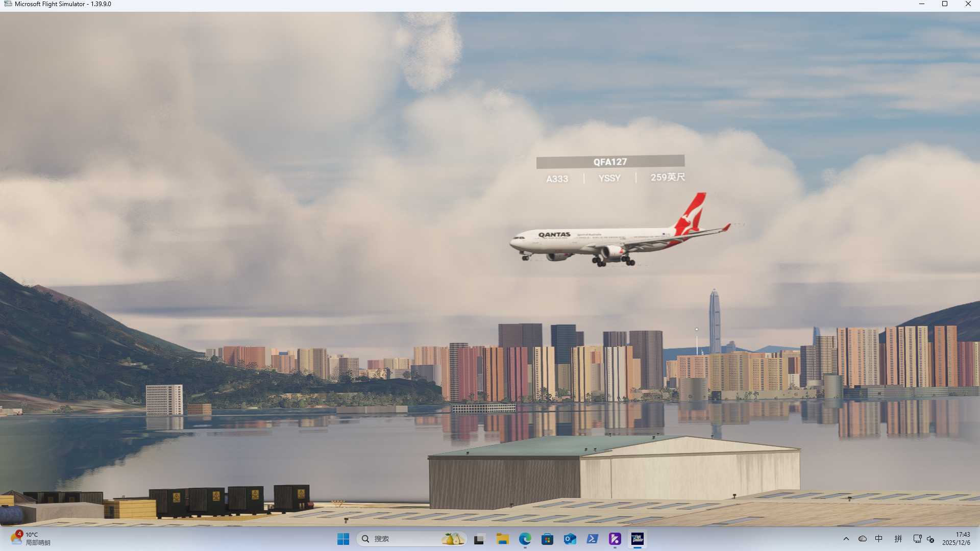
Task: Open the weather widget showing 10°C
Action: click(31, 539)
